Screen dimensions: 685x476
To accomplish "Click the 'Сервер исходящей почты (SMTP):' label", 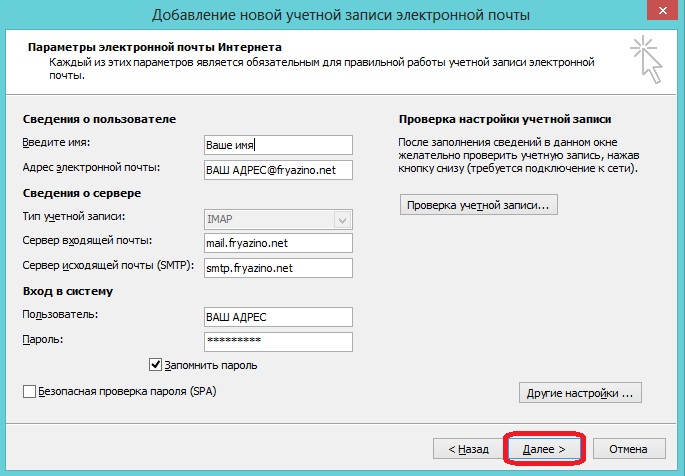I will pyautogui.click(x=108, y=265).
